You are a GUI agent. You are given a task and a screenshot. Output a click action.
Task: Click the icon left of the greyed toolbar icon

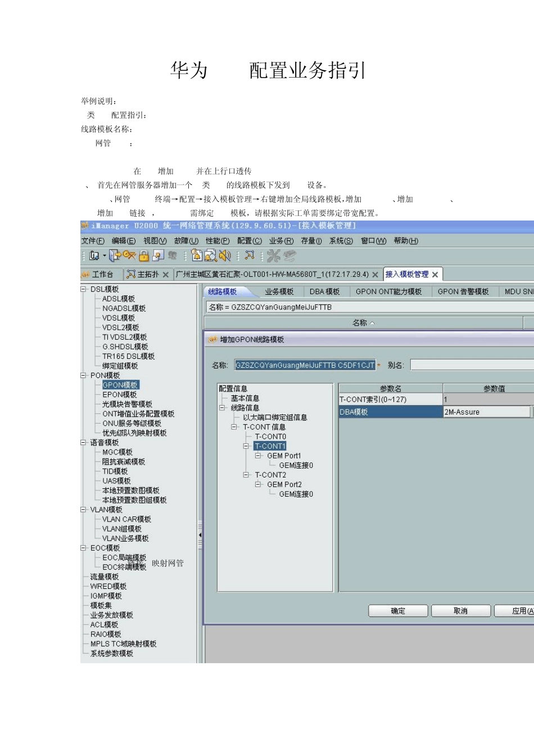[x=158, y=256]
